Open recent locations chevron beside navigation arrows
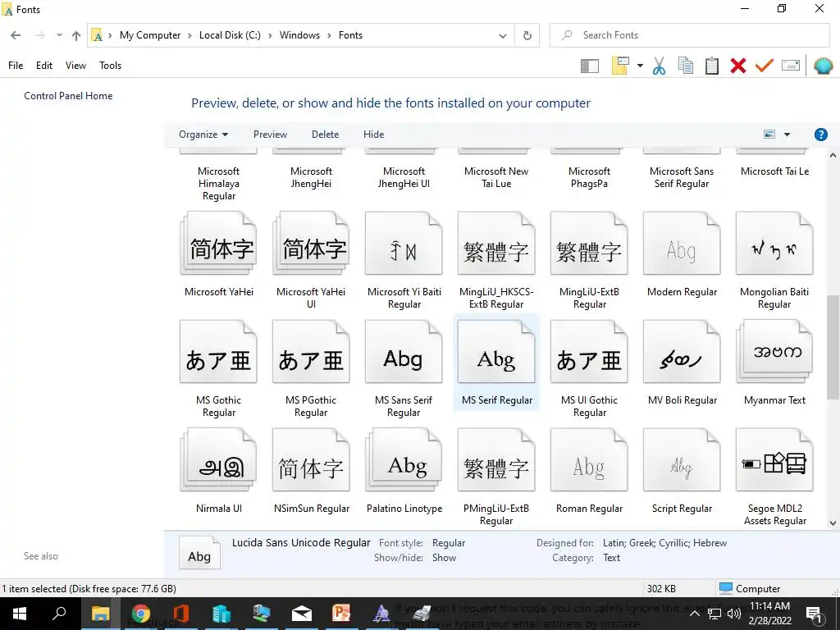840x630 pixels. (59, 35)
